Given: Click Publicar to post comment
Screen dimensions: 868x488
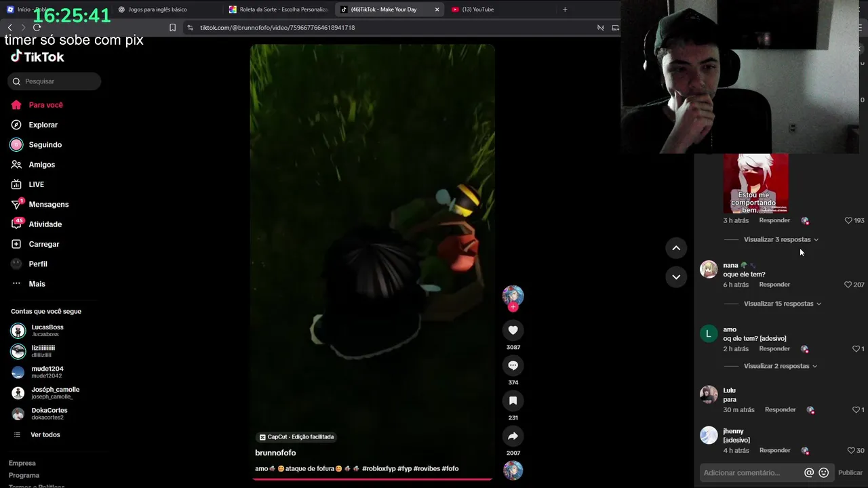Looking at the screenshot, I should pyautogui.click(x=850, y=473).
